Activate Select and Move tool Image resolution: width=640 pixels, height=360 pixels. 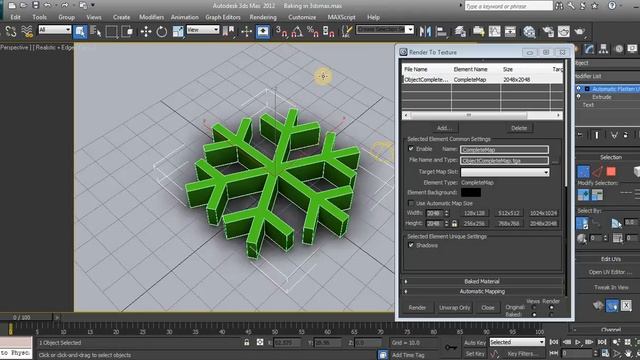point(146,31)
